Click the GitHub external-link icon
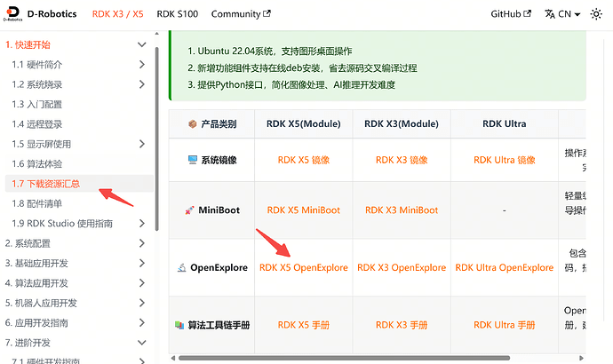 528,13
